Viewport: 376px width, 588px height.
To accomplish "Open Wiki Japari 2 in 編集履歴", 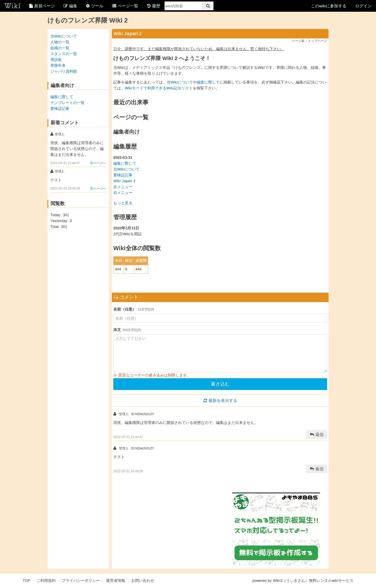I will pos(124,181).
